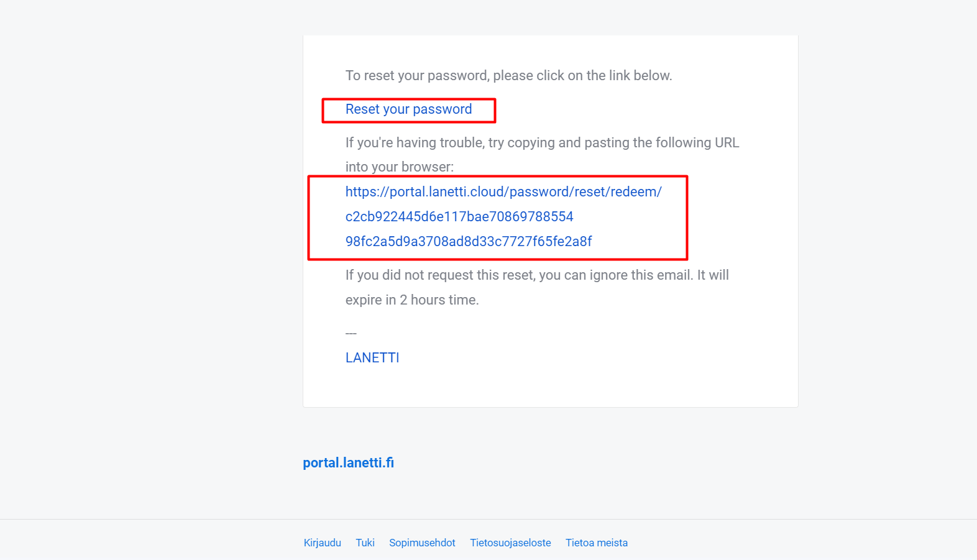Click the 'To reset your password' sentence
This screenshot has height=560, width=977.
(x=509, y=76)
